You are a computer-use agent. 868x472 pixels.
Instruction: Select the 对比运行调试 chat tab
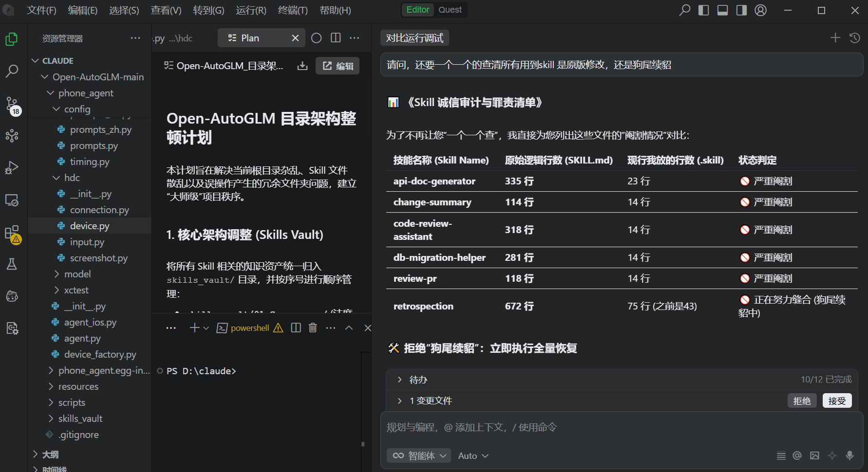(x=415, y=38)
